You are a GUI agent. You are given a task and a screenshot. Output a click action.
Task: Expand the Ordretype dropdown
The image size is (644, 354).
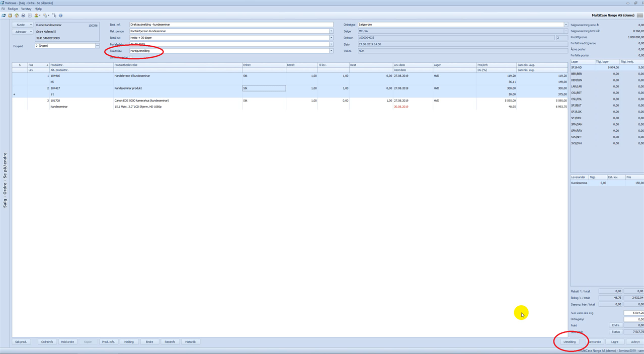[566, 25]
